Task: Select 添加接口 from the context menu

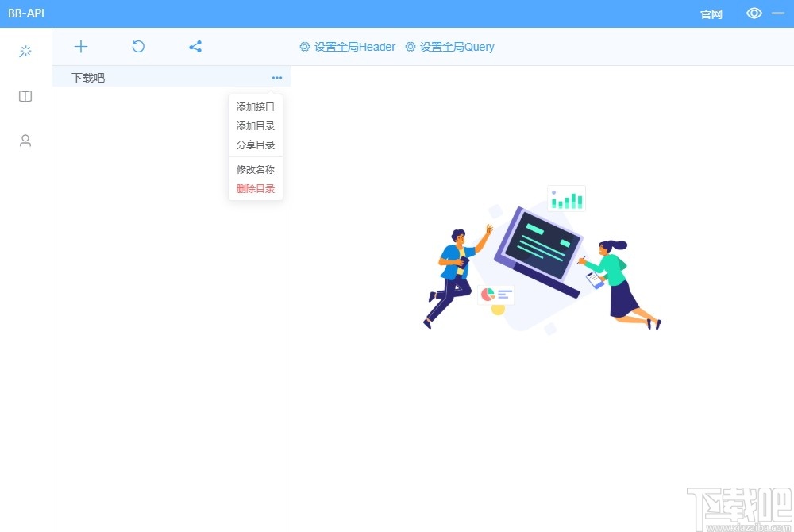Action: 255,106
